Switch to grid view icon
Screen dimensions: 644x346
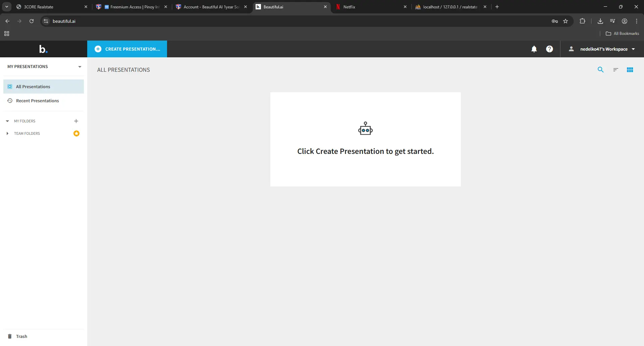click(630, 70)
